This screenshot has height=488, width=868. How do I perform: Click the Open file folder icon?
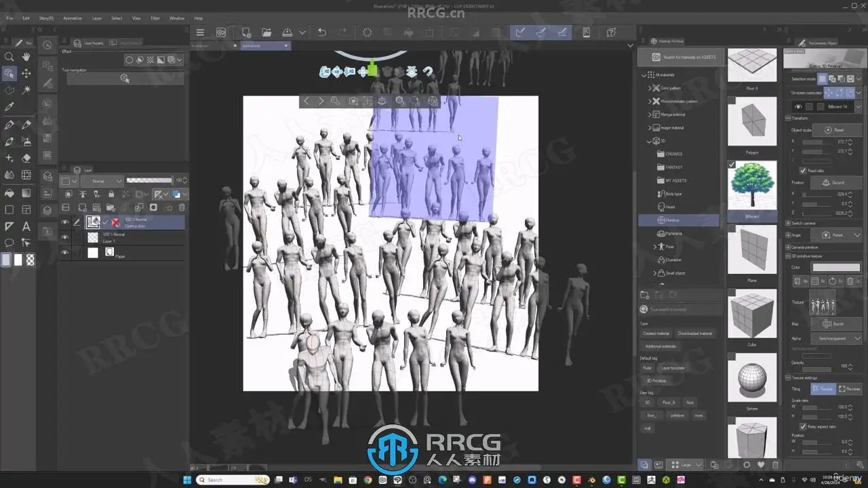[x=267, y=33]
